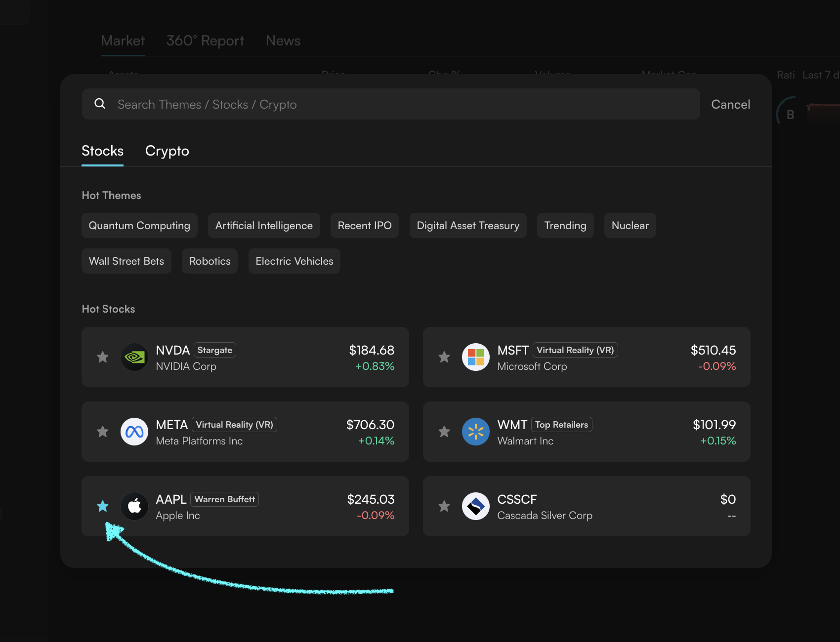Click the NVIDIA logo icon
The width and height of the screenshot is (840, 642).
pos(134,357)
